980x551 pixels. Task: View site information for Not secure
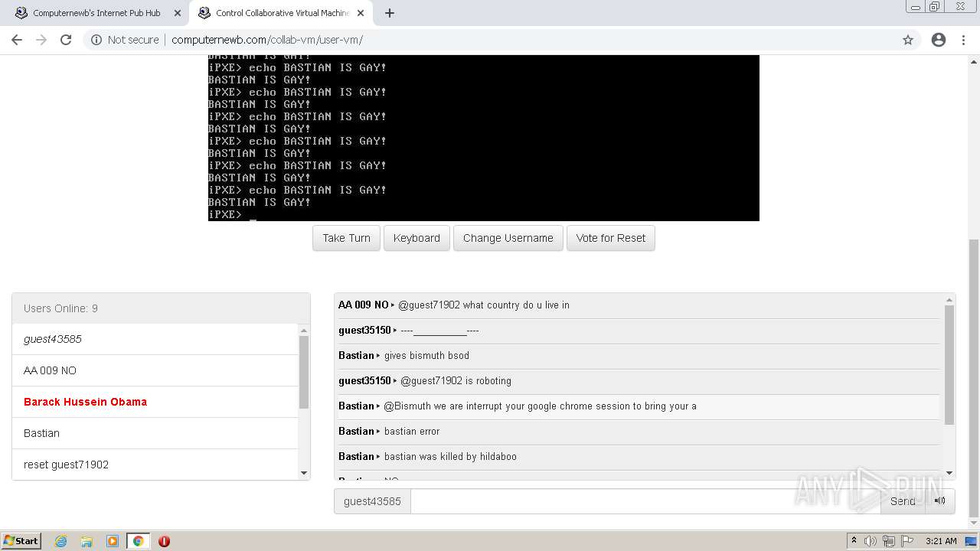[125, 40]
